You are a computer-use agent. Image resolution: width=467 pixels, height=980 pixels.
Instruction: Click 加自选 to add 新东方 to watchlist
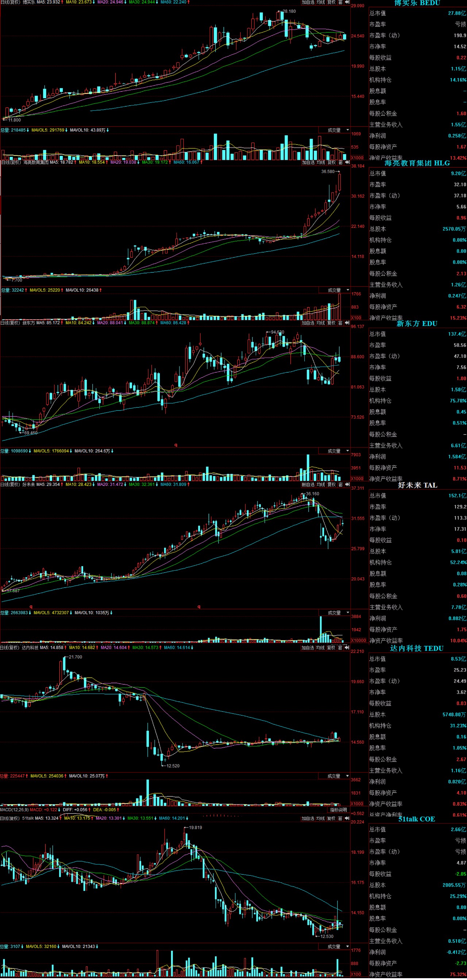(308, 323)
